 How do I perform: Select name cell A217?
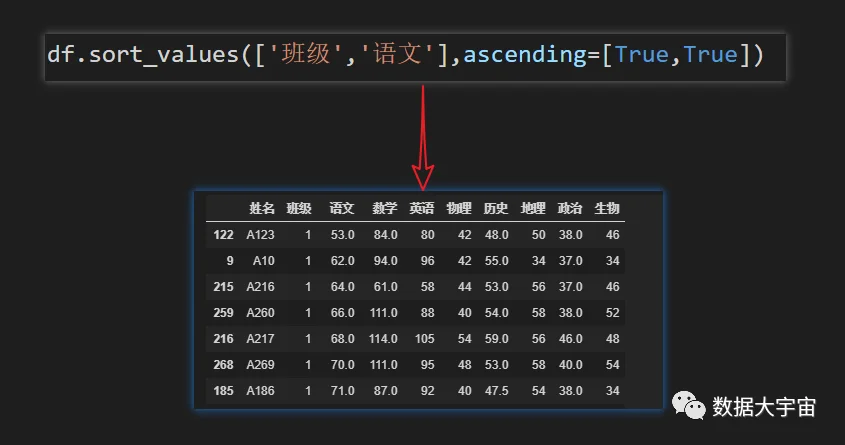pyautogui.click(x=260, y=339)
